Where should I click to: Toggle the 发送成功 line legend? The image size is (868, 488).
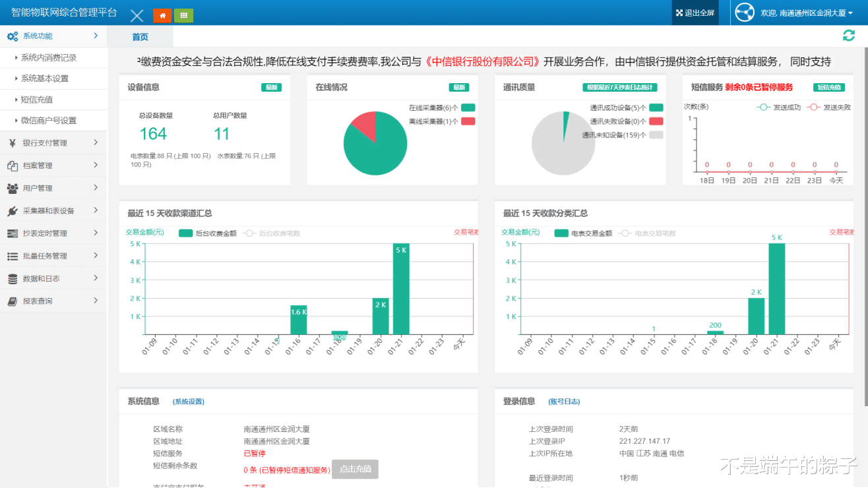coord(778,107)
